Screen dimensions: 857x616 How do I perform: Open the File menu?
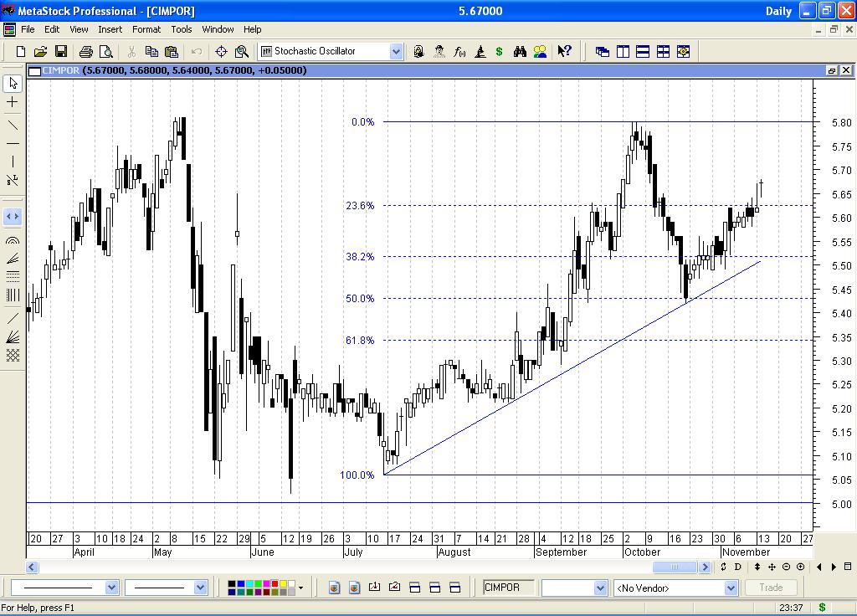28,29
